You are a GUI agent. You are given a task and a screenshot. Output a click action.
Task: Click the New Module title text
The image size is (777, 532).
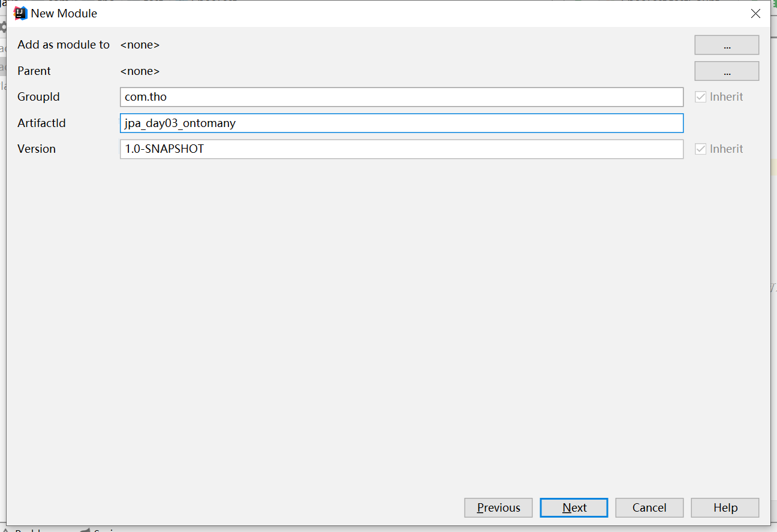click(x=64, y=13)
